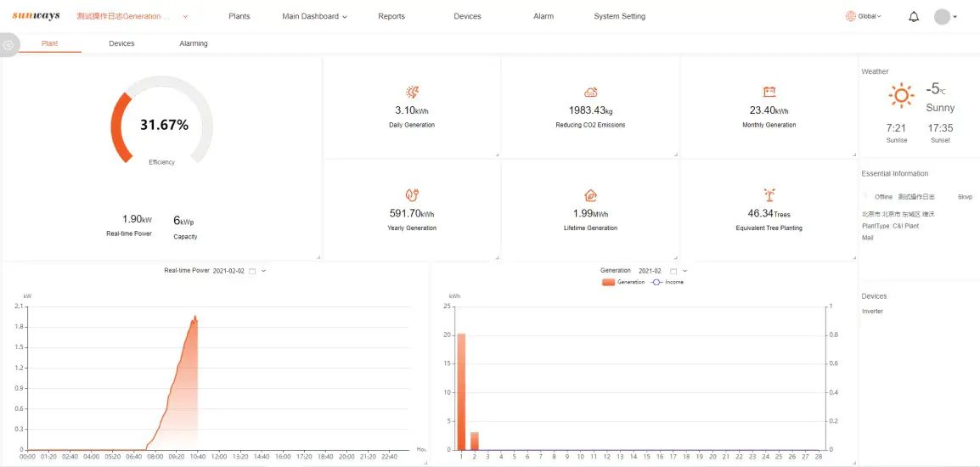Screen dimensions: 980x467
Task: Open the settings gear on left edge
Action: coord(8,45)
